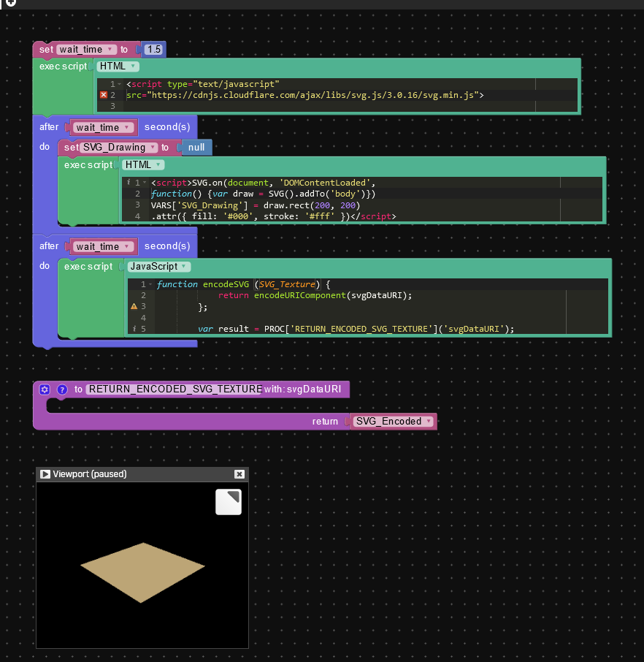Screen dimensions: 644x662
Task: Edit procedure name RETURN_ENCODED_SVG_TEXTURE
Action: [x=175, y=389]
